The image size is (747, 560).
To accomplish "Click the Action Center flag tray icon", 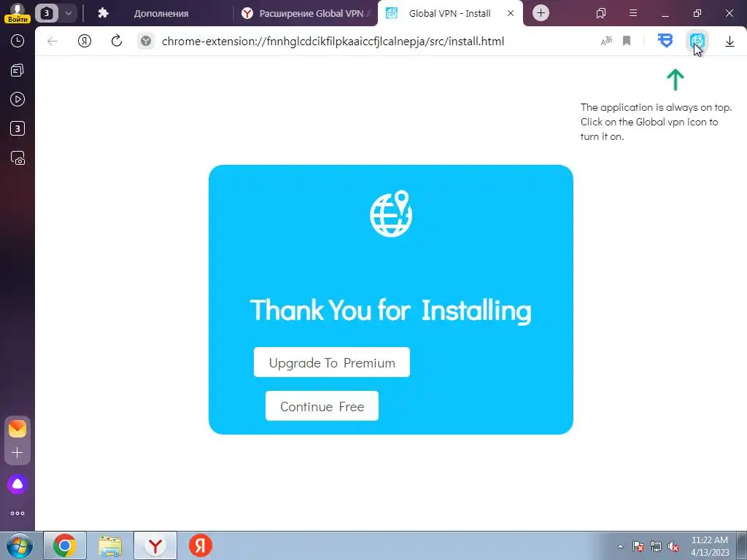I will pyautogui.click(x=638, y=546).
